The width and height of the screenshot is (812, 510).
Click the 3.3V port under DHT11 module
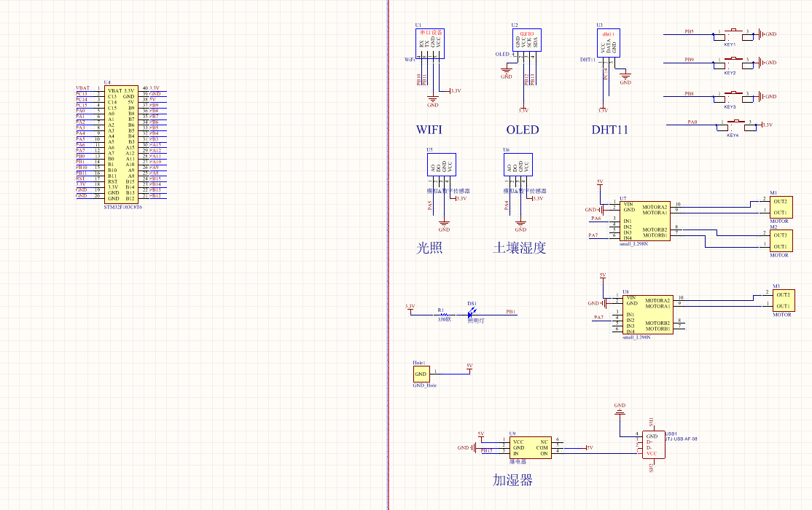(x=603, y=109)
